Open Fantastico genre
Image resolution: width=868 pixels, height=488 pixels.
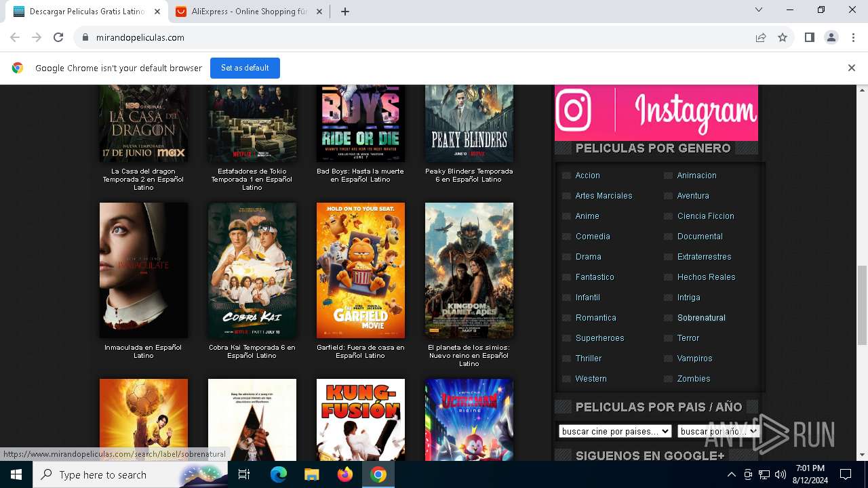pos(595,277)
